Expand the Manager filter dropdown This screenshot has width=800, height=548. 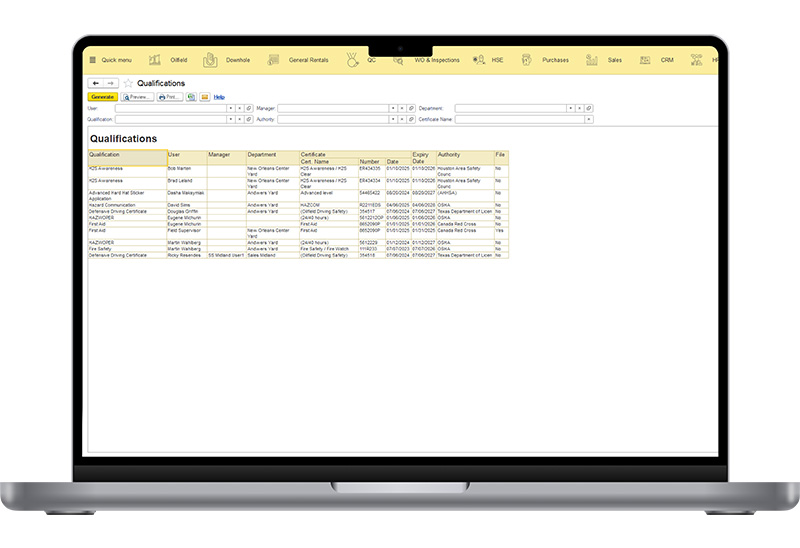pos(392,108)
